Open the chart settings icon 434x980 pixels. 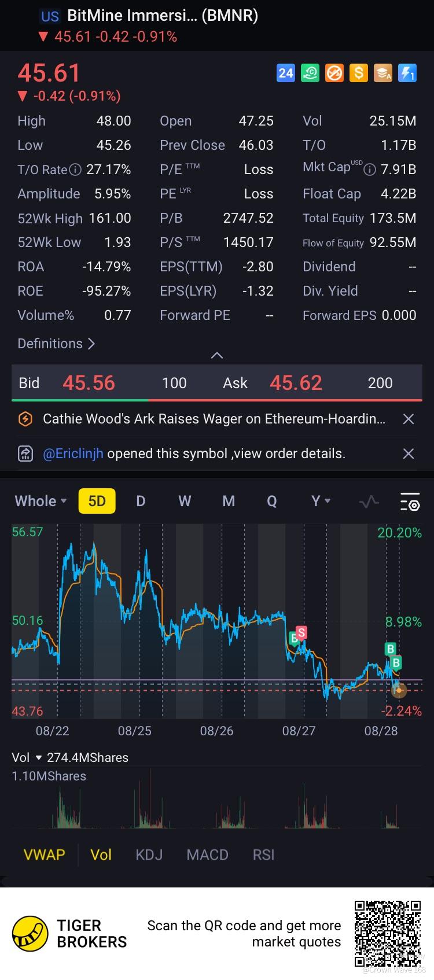(410, 502)
